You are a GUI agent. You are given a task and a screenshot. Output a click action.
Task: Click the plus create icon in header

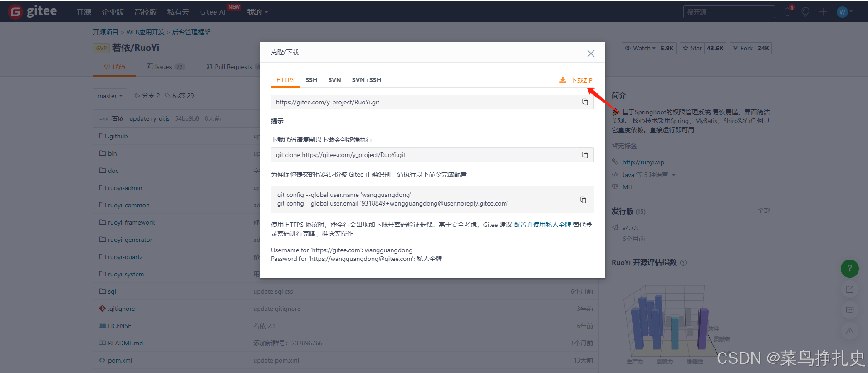click(x=823, y=12)
